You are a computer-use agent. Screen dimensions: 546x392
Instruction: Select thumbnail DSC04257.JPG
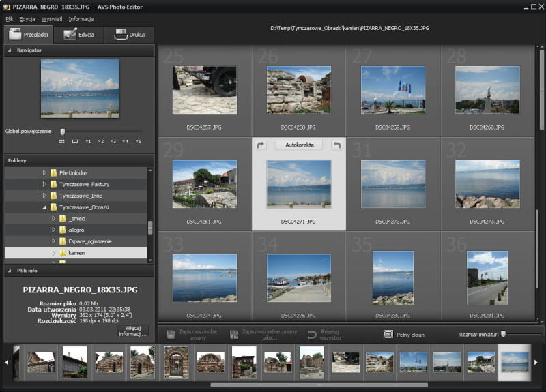(x=204, y=90)
